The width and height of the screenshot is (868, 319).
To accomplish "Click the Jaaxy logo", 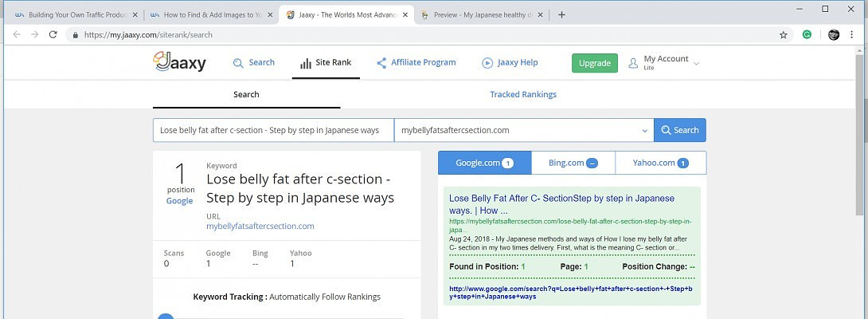I will point(179,62).
